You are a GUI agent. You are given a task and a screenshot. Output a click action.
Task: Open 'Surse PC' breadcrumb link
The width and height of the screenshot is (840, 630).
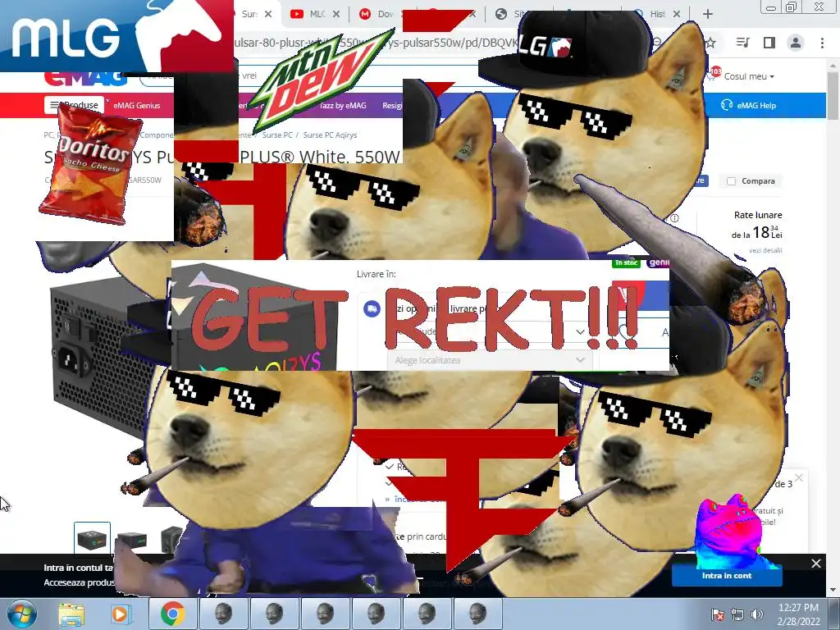(x=277, y=135)
